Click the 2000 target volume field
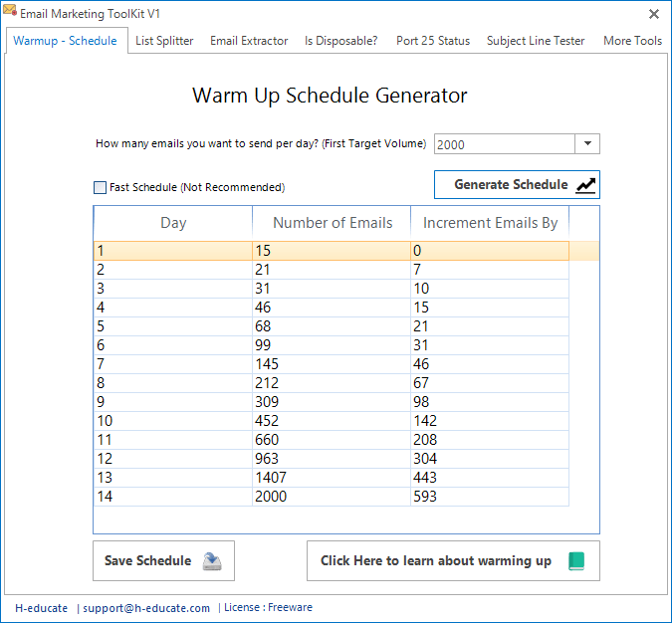This screenshot has width=672, height=623. (503, 144)
